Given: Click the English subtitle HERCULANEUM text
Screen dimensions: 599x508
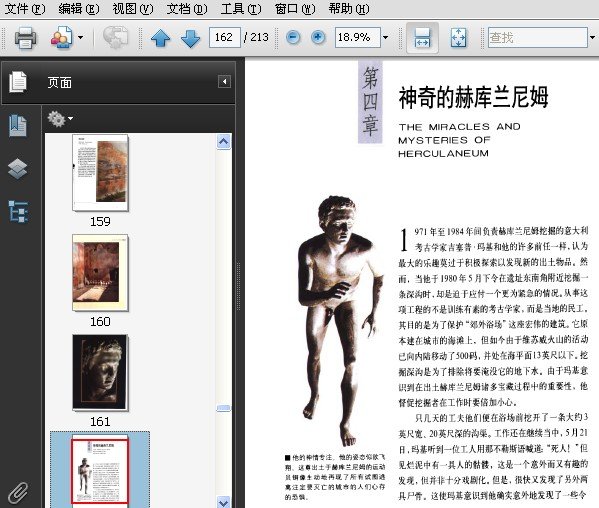Looking at the screenshot, I should (444, 154).
